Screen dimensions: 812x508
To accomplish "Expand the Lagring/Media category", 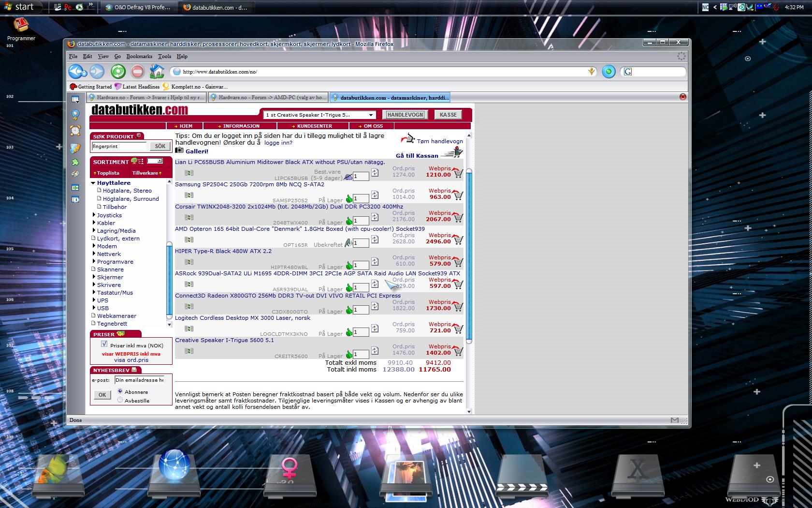I will (x=94, y=230).
